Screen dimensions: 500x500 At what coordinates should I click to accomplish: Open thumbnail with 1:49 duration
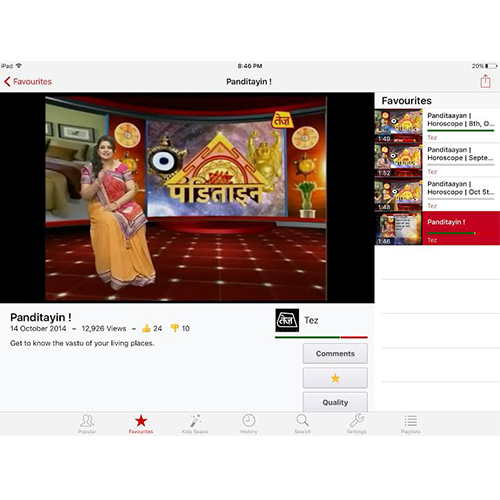(x=398, y=126)
